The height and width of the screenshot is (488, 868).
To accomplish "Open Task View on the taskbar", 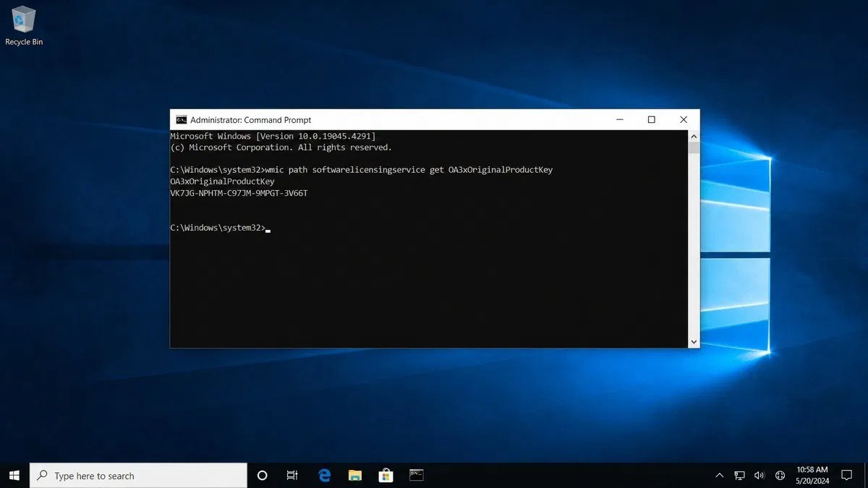I will click(x=292, y=475).
